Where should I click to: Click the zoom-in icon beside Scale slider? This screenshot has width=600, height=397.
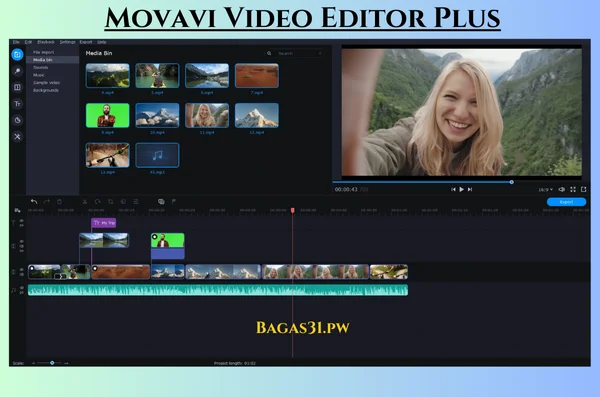click(66, 363)
